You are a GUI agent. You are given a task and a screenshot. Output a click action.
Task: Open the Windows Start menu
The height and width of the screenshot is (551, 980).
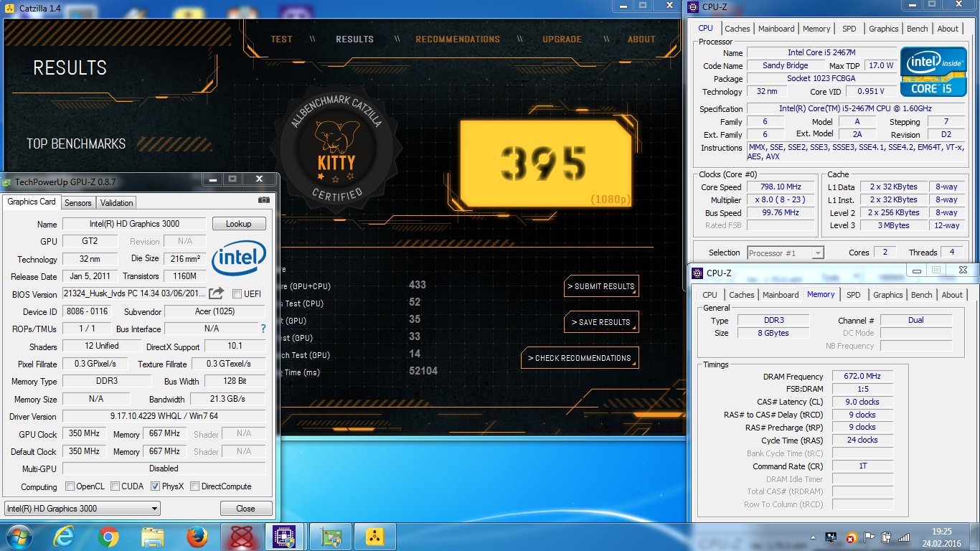point(18,536)
